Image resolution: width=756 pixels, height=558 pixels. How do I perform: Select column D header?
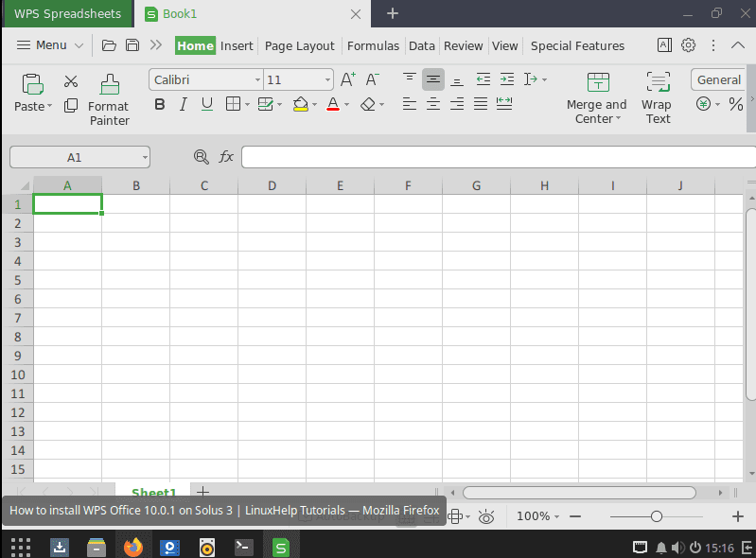(x=272, y=185)
